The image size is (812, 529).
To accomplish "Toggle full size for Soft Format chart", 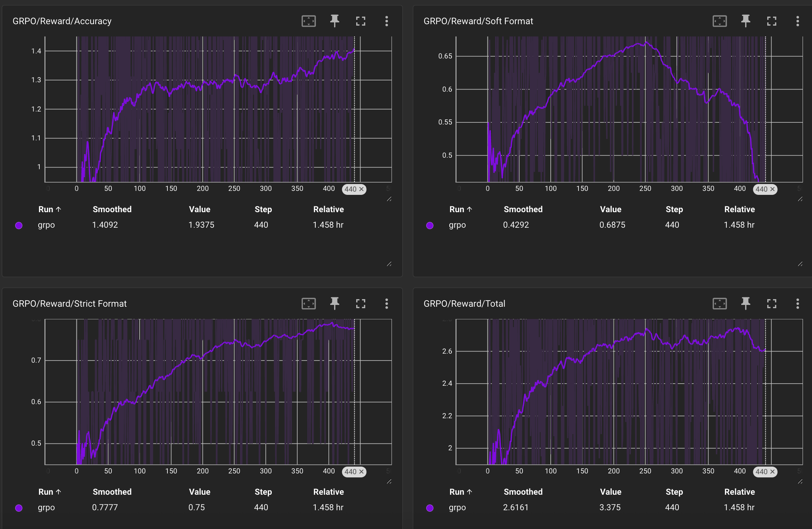I will click(x=772, y=21).
